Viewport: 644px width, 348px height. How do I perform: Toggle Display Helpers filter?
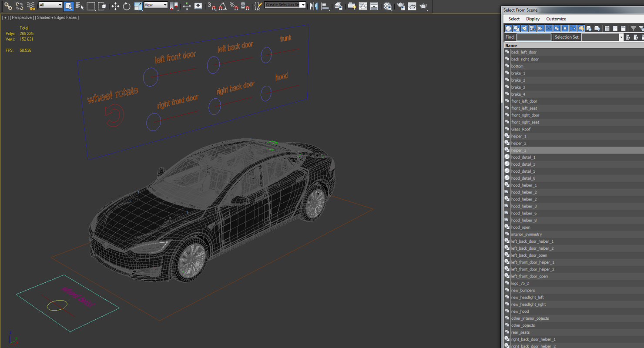pyautogui.click(x=540, y=28)
